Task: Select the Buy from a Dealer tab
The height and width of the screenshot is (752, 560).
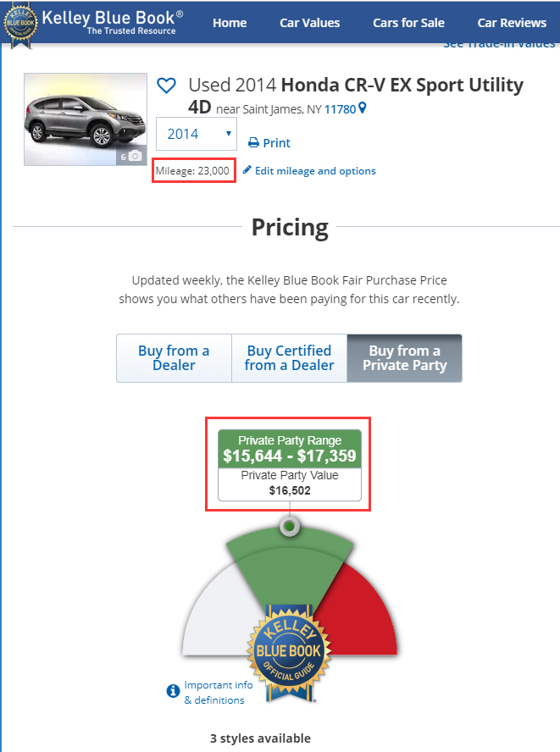Action: point(174,357)
